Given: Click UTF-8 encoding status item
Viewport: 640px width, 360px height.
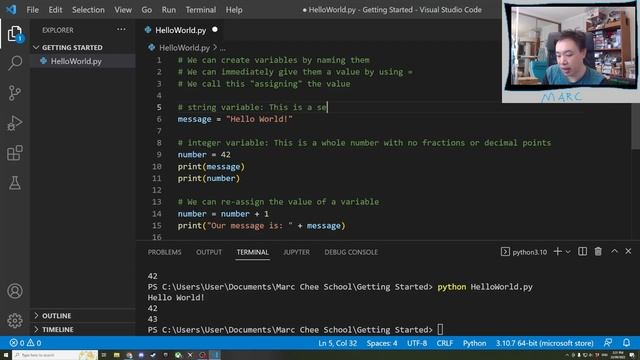Looking at the screenshot, I should pos(417,343).
